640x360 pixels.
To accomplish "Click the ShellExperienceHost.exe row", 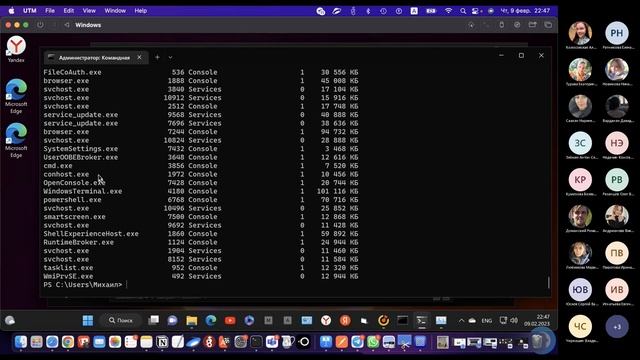I will (x=201, y=233).
